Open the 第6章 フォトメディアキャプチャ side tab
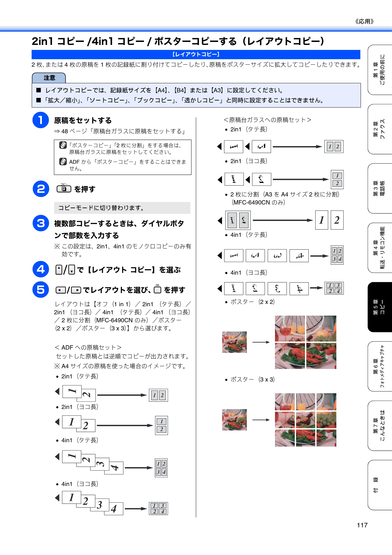 pyautogui.click(x=380, y=366)
